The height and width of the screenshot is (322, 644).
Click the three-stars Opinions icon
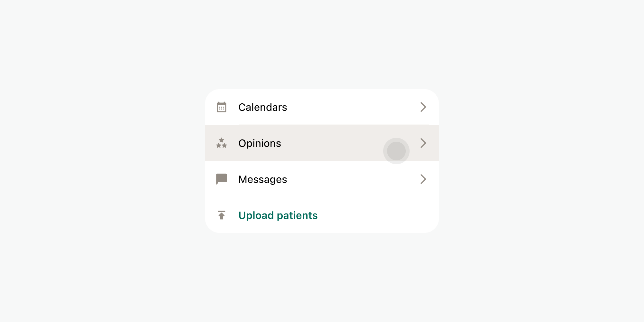point(222,143)
